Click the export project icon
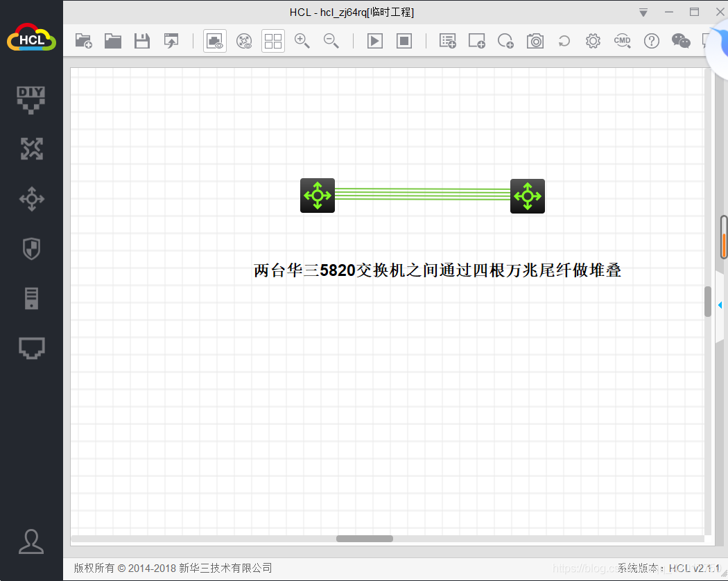Viewport: 728px width, 581px height. 171,41
